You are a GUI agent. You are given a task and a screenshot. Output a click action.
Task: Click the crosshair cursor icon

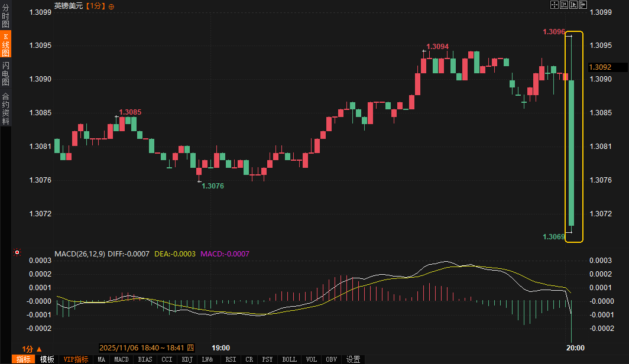point(555,5)
